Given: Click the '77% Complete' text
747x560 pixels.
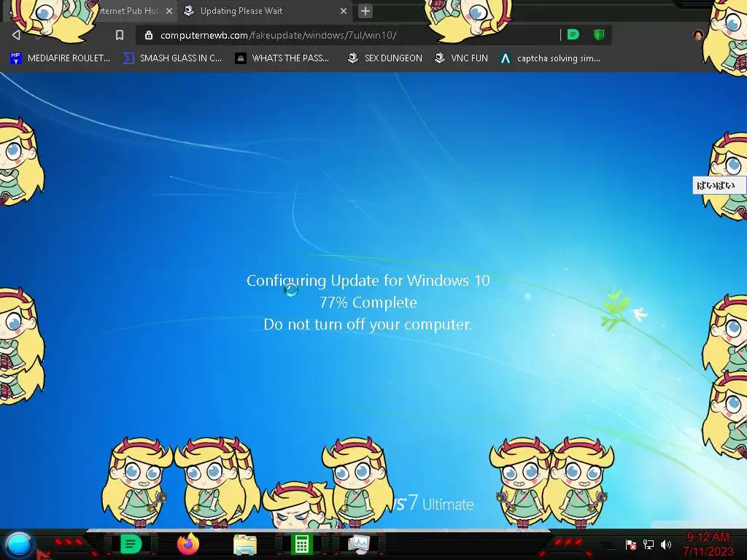Looking at the screenshot, I should [x=368, y=303].
